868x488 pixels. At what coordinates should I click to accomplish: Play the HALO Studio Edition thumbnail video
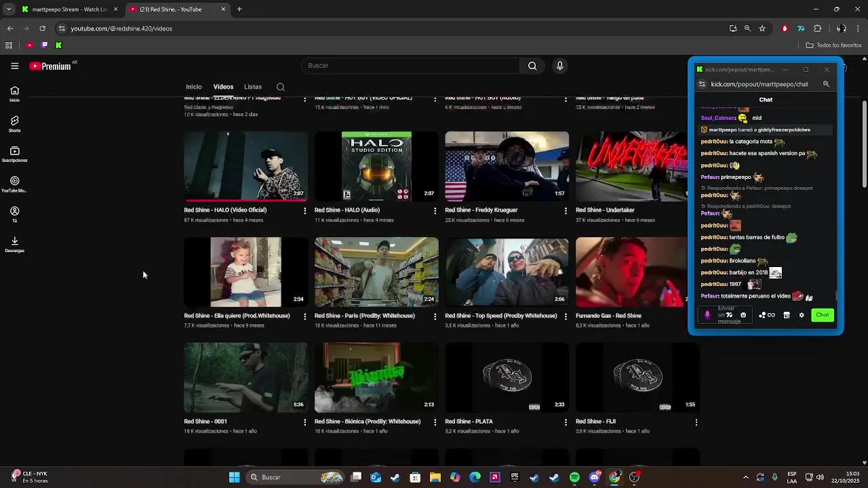coord(376,167)
